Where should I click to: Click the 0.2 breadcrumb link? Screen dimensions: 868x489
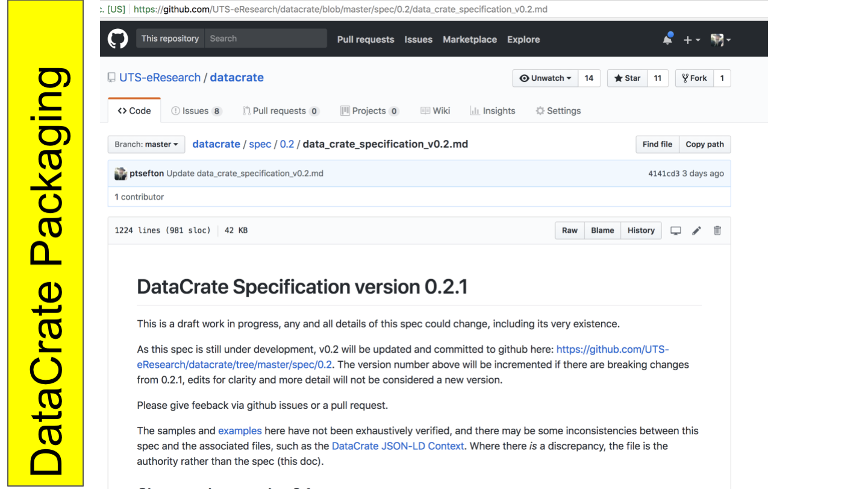coord(287,144)
